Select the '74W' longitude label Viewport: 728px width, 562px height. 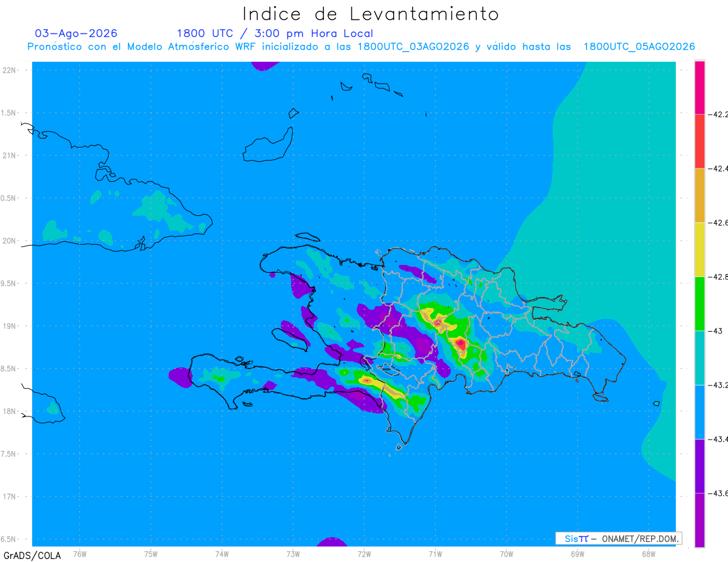pos(222,554)
